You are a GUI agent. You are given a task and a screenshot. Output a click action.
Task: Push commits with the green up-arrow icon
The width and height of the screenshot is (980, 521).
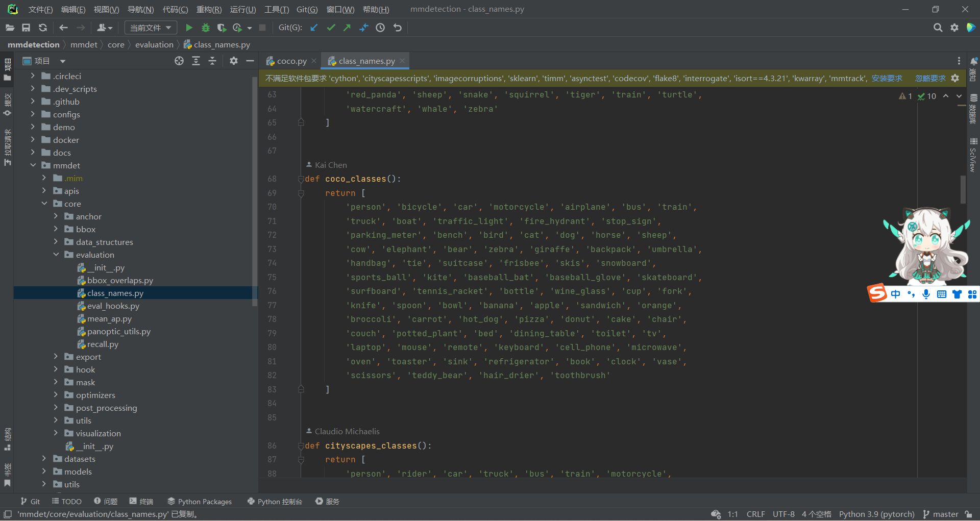347,28
